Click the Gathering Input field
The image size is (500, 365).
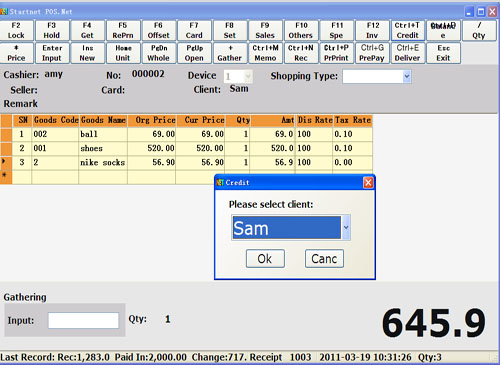(83, 320)
